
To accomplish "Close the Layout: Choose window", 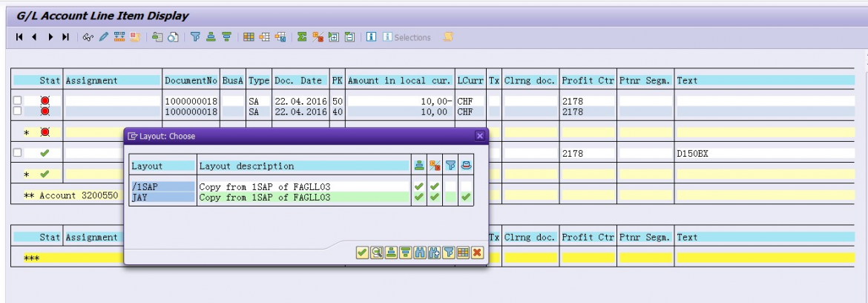I will click(480, 136).
